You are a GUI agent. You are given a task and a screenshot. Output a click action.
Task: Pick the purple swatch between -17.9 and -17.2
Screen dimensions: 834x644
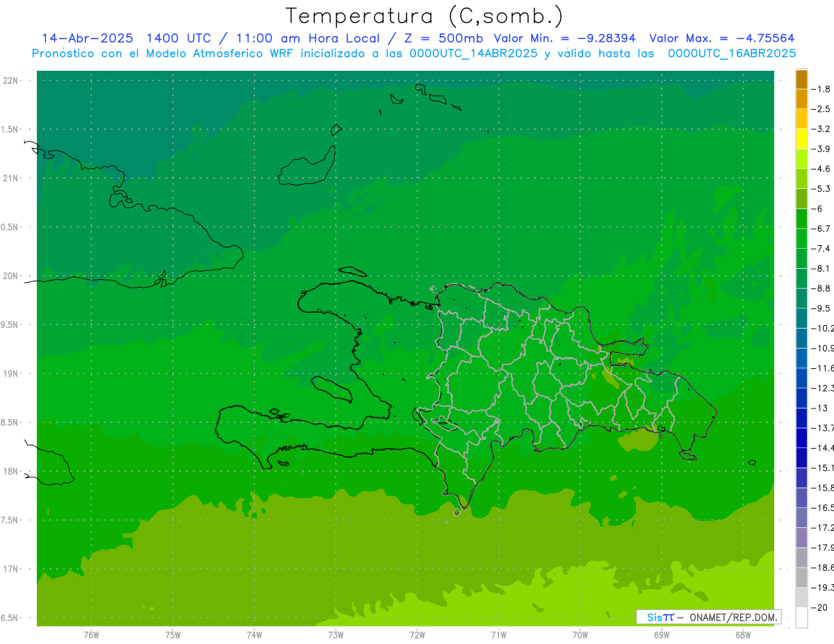(801, 538)
